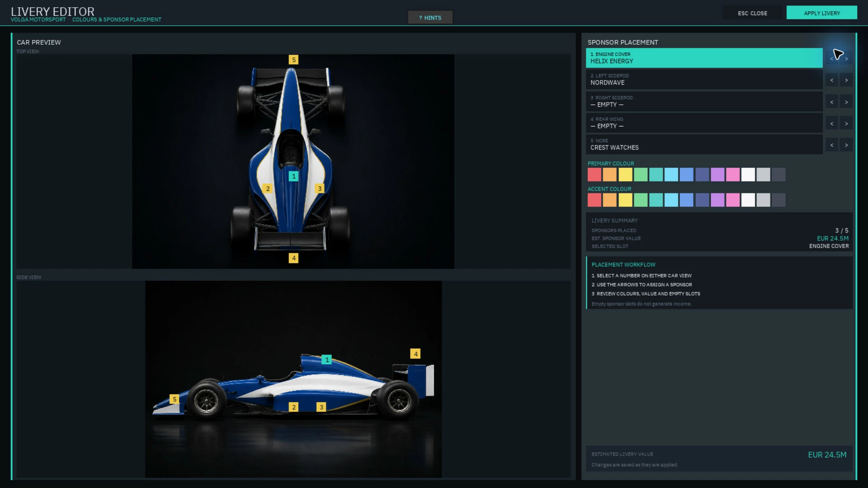Cycle next sponsor for Left Sidepod
This screenshot has width=868, height=488.
846,80
